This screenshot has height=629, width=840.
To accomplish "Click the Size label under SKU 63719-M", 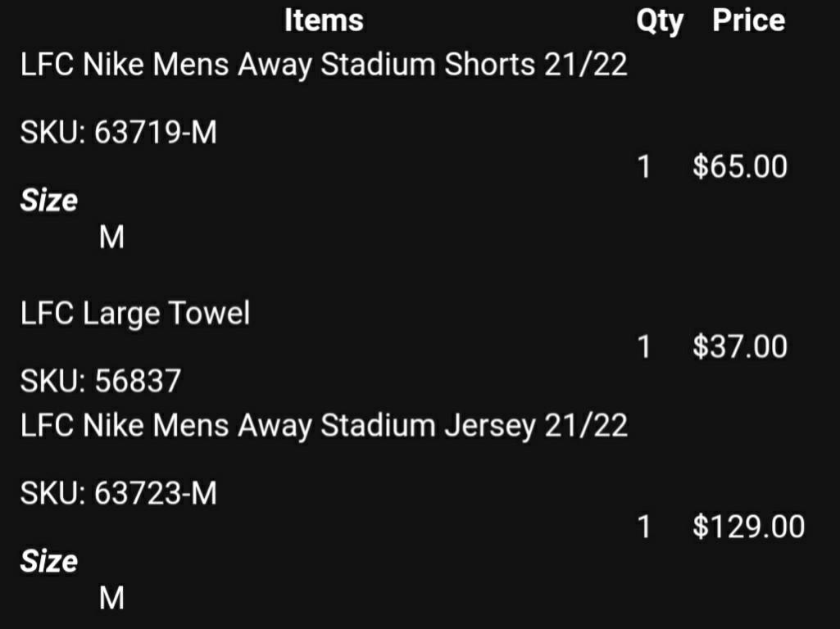I will (x=49, y=201).
